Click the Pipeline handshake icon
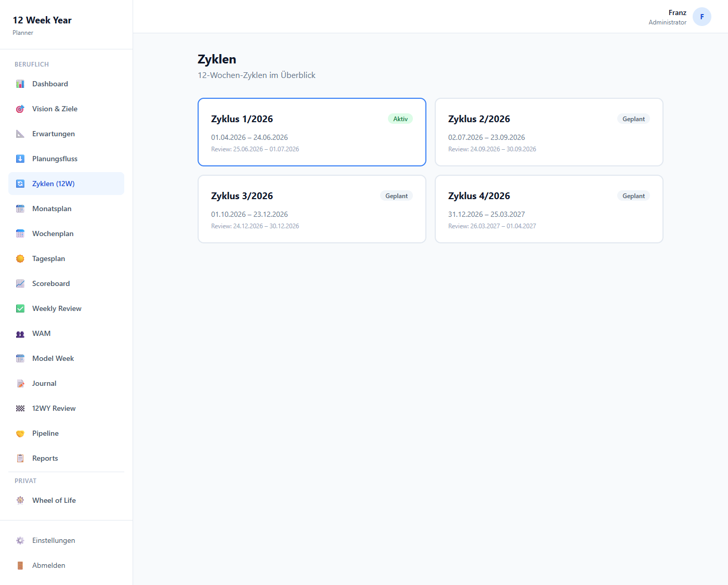 point(20,434)
